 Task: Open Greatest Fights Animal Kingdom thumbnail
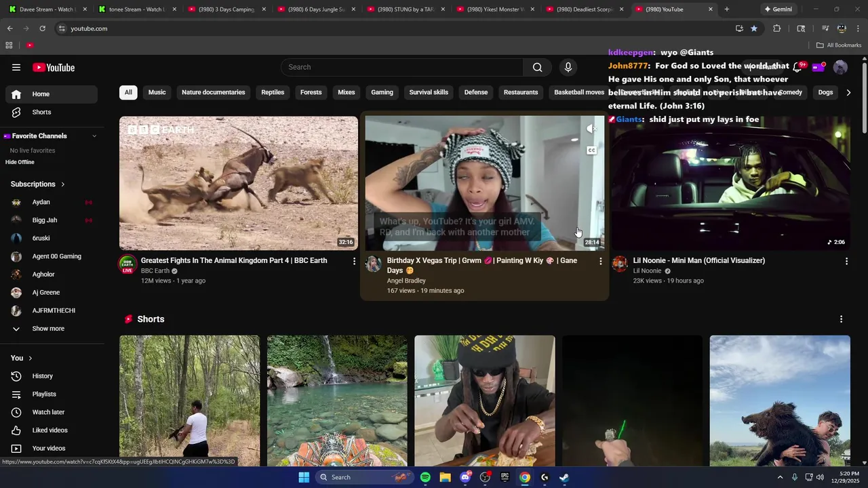(x=239, y=184)
